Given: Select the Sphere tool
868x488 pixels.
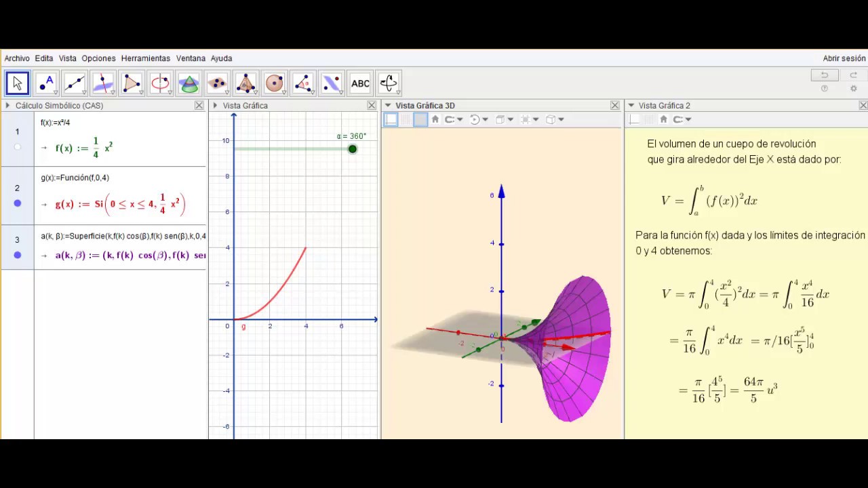Looking at the screenshot, I should tap(274, 83).
